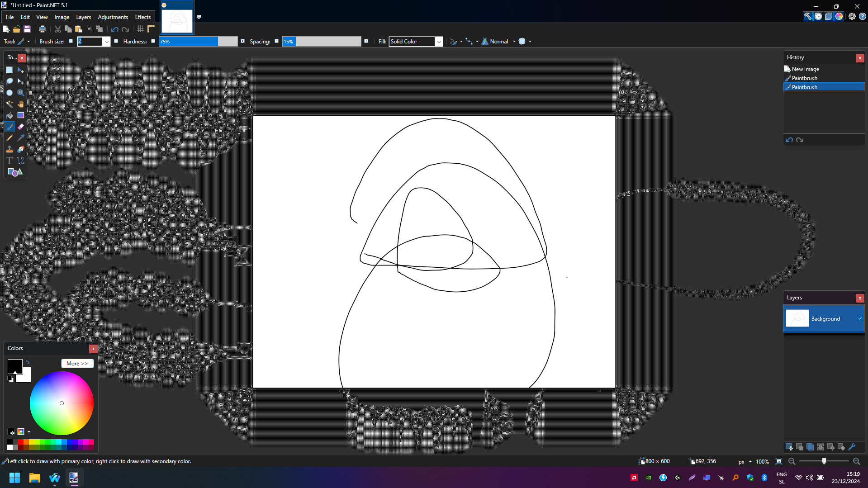Select the Rectangle Select tool

coord(9,70)
